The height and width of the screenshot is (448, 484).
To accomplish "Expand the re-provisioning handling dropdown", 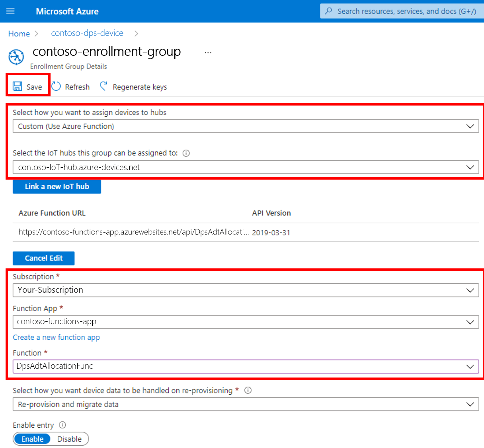I will pos(471,404).
